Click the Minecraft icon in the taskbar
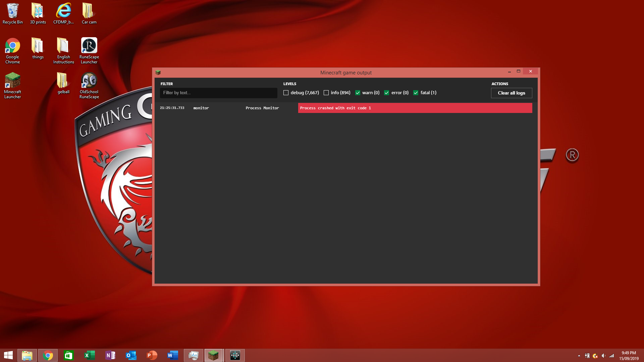This screenshot has width=644, height=362. pyautogui.click(x=214, y=355)
